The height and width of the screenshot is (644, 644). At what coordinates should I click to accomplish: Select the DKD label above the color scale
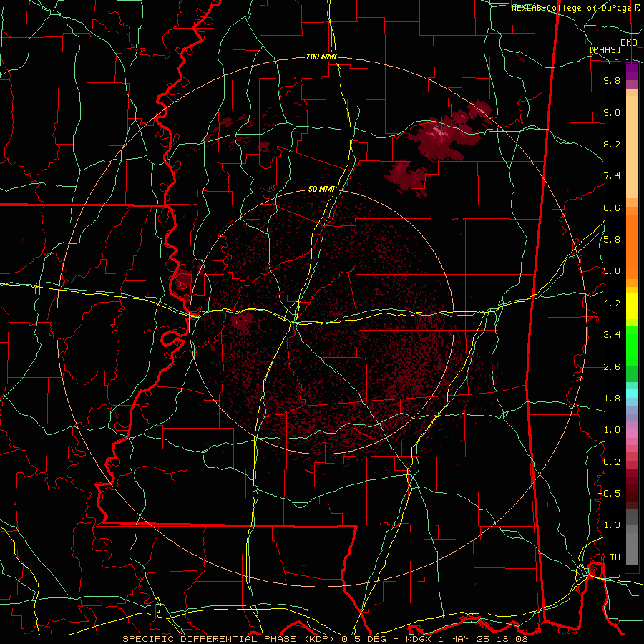[629, 43]
